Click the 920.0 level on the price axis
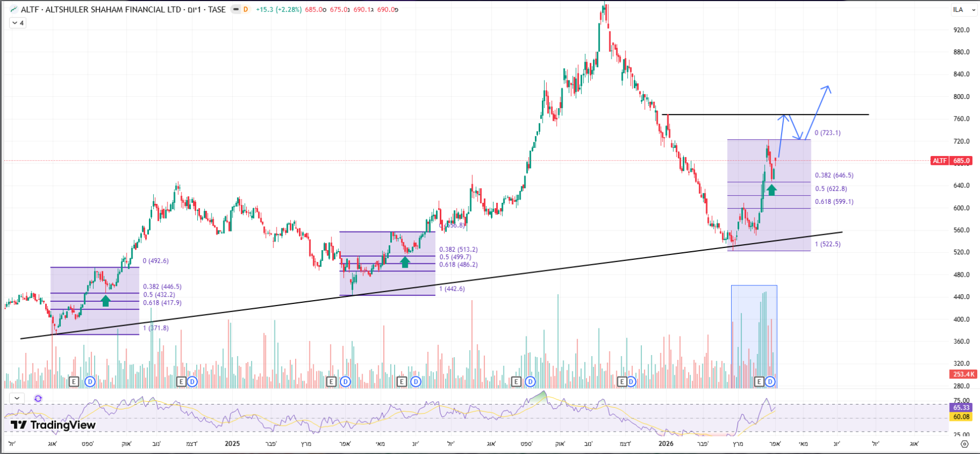The height and width of the screenshot is (454, 980). 961,30
